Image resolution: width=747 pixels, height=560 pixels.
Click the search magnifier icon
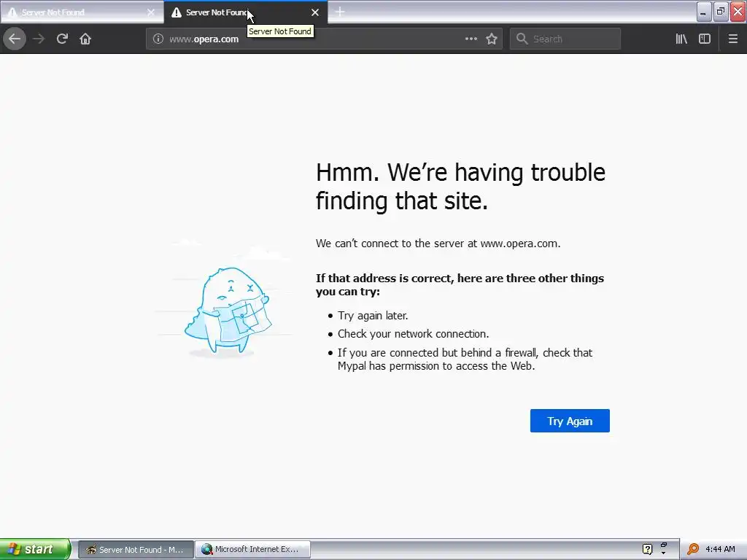coord(522,39)
